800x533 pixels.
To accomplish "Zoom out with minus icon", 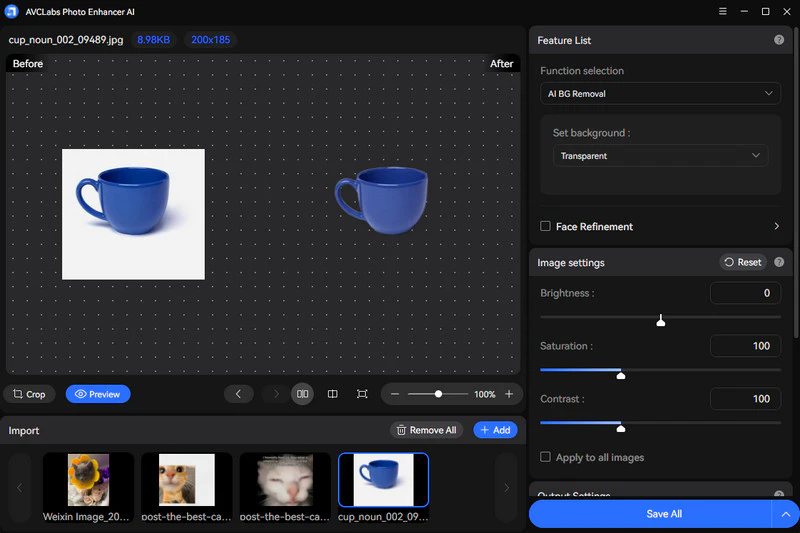I will [395, 394].
